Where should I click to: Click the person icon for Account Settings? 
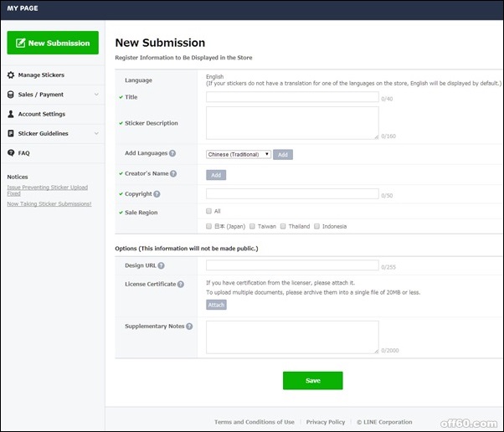click(11, 114)
